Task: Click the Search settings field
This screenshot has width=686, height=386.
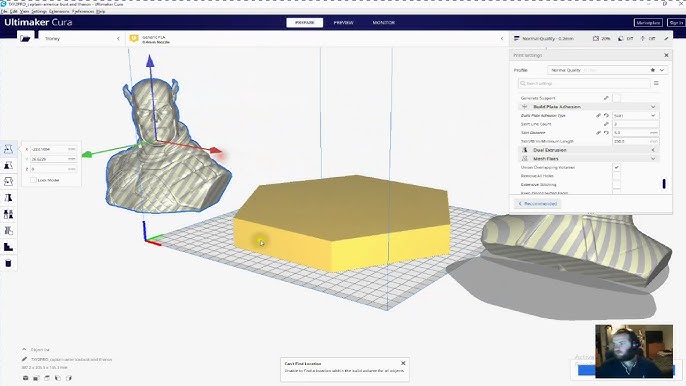Action: [x=584, y=83]
